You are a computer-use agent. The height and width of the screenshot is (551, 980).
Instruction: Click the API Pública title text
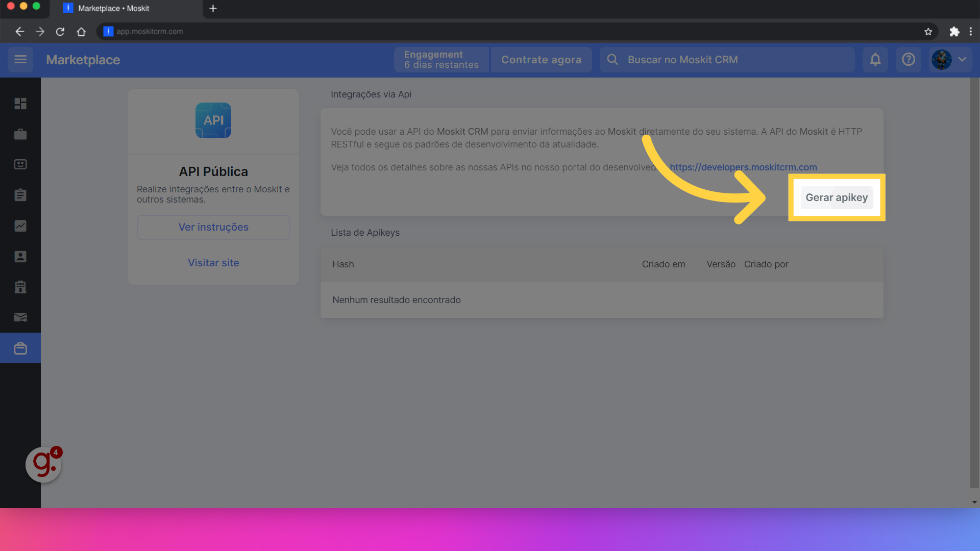pos(213,171)
